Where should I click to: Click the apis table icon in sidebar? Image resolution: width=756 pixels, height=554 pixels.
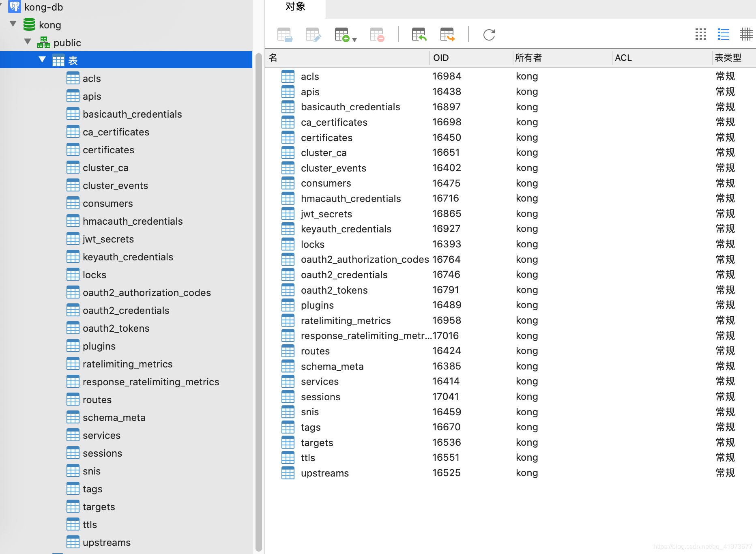(73, 96)
